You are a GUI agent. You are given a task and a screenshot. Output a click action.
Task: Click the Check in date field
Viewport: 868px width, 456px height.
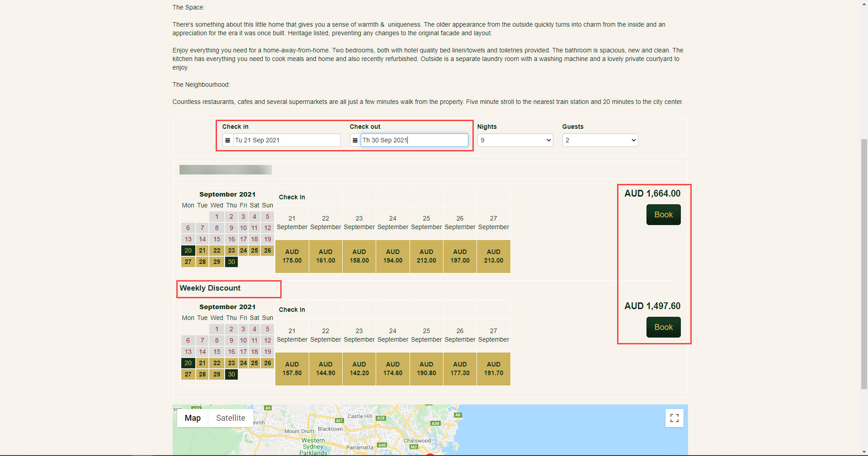tap(287, 141)
